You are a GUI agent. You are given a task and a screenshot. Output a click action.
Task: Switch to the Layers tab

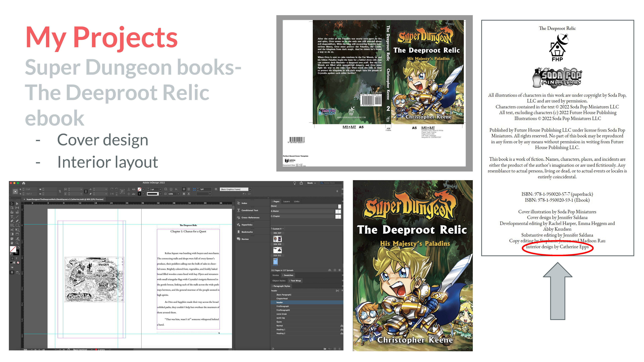coord(286,201)
